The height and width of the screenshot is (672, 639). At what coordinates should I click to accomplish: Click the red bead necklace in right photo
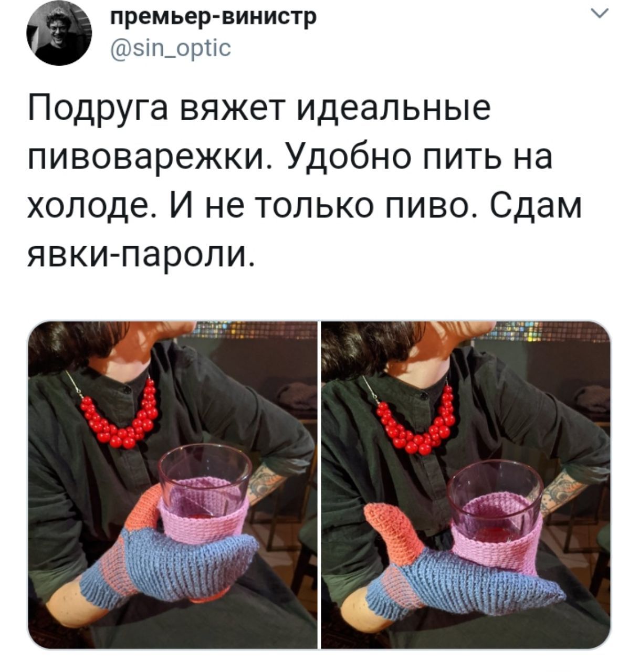pyautogui.click(x=415, y=419)
